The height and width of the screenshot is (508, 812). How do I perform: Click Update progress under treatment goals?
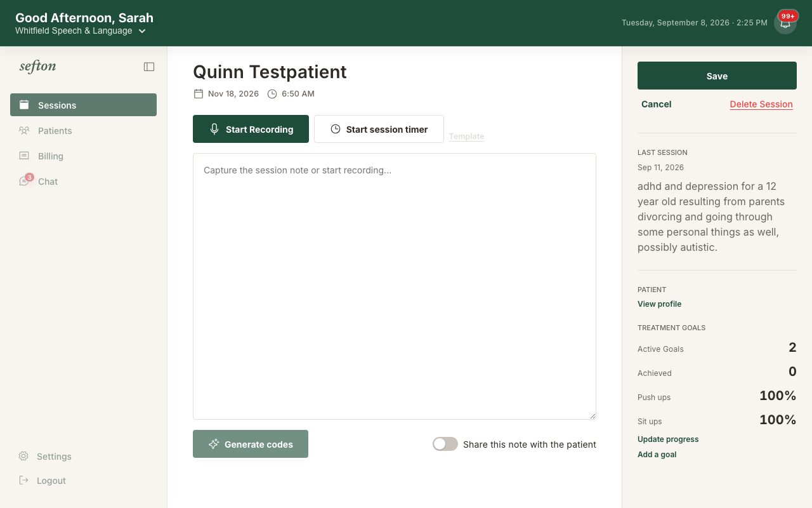668,439
